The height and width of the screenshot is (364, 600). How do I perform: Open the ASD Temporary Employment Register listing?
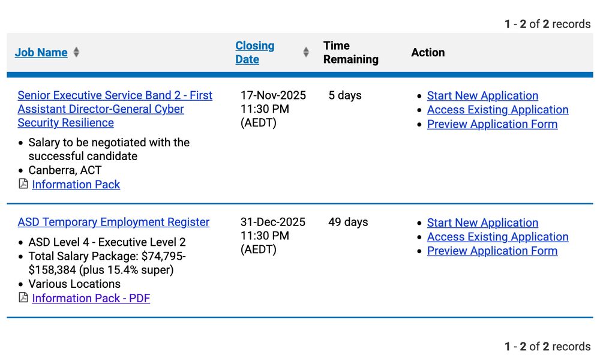pyautogui.click(x=113, y=222)
